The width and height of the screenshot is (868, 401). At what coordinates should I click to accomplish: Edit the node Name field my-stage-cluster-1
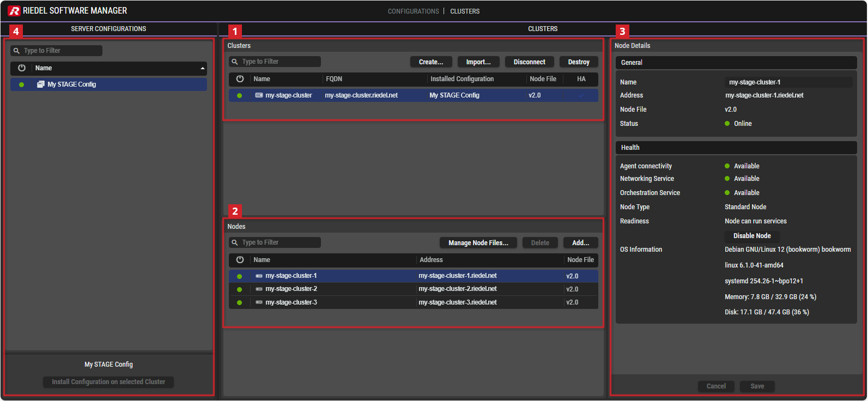[788, 82]
